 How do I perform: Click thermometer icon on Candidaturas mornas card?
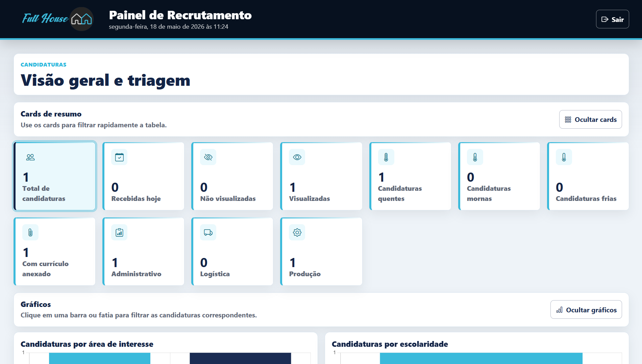tap(475, 157)
